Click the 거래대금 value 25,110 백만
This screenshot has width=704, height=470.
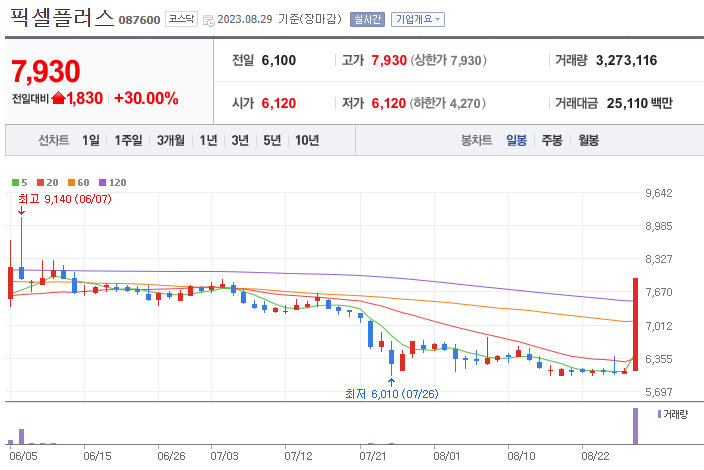pyautogui.click(x=639, y=103)
